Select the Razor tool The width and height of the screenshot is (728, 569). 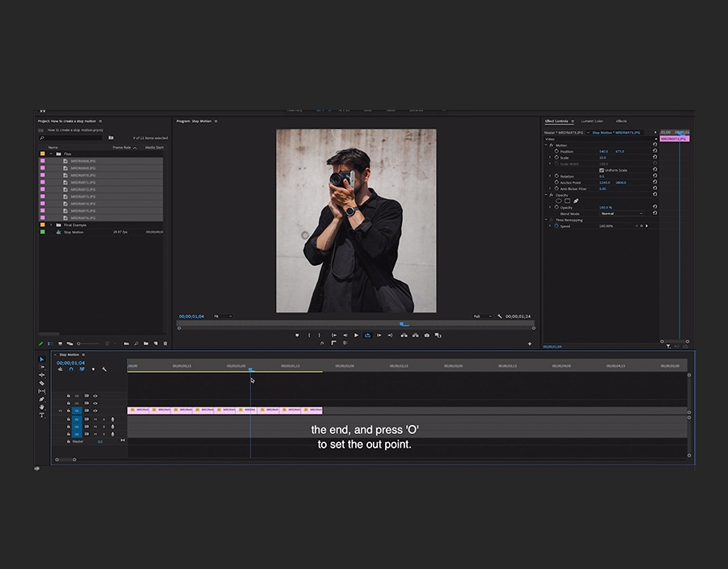[x=42, y=383]
